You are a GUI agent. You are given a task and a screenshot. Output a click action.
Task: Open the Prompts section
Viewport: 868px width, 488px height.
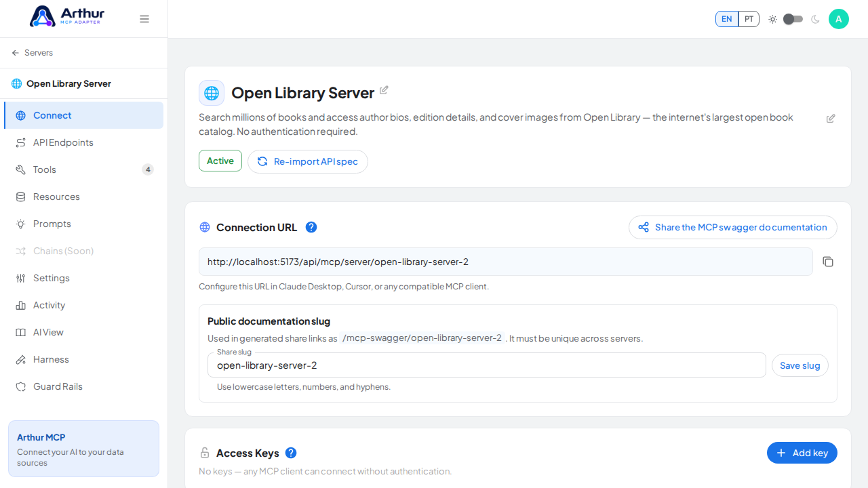(x=84, y=224)
